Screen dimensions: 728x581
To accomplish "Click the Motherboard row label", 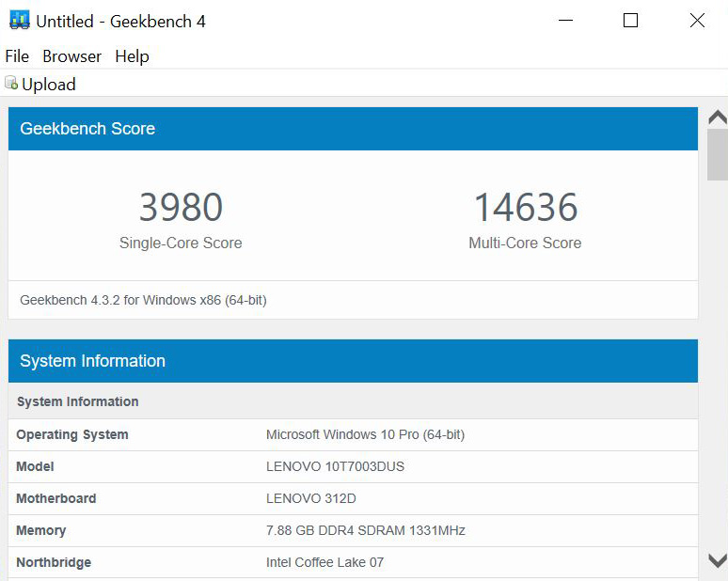I will [x=56, y=498].
